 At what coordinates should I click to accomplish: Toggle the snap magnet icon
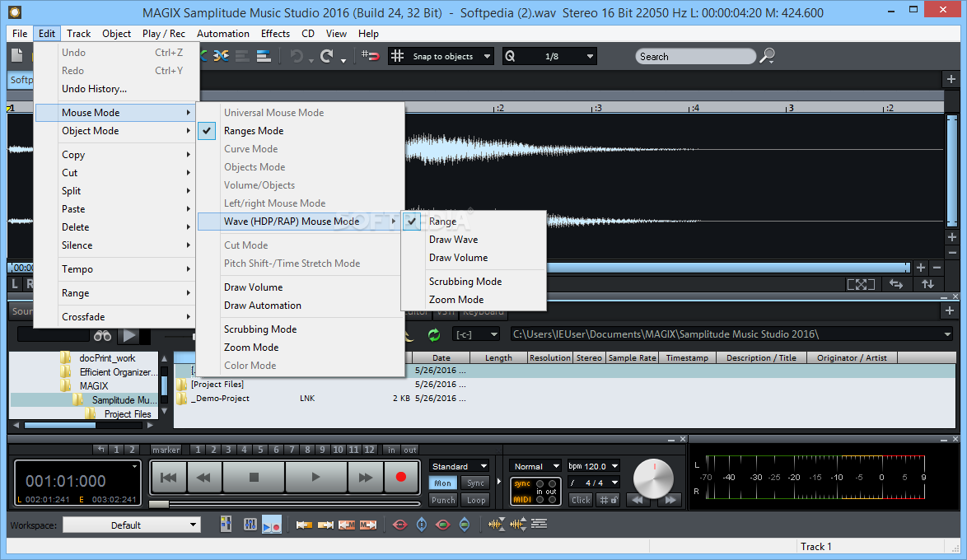370,56
